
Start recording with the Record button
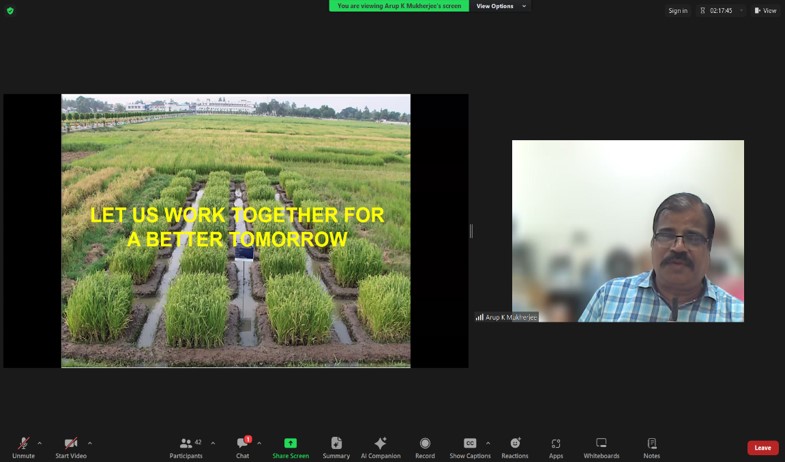[425, 444]
